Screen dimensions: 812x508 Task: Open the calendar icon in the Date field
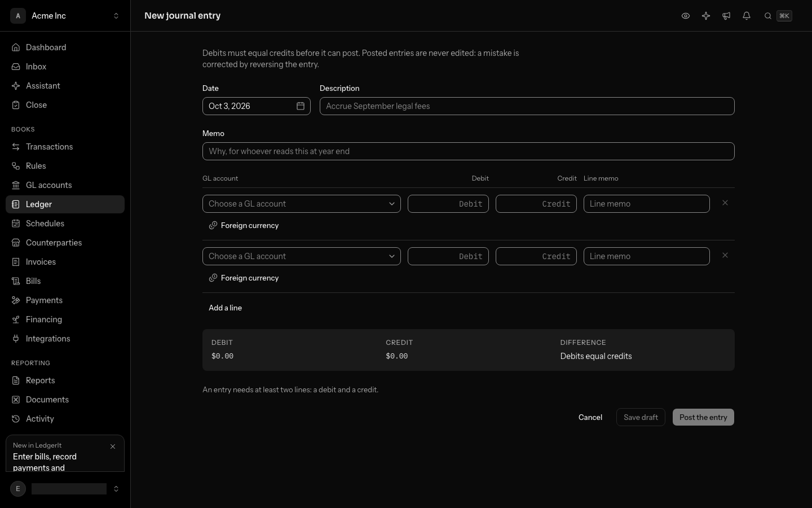[301, 106]
